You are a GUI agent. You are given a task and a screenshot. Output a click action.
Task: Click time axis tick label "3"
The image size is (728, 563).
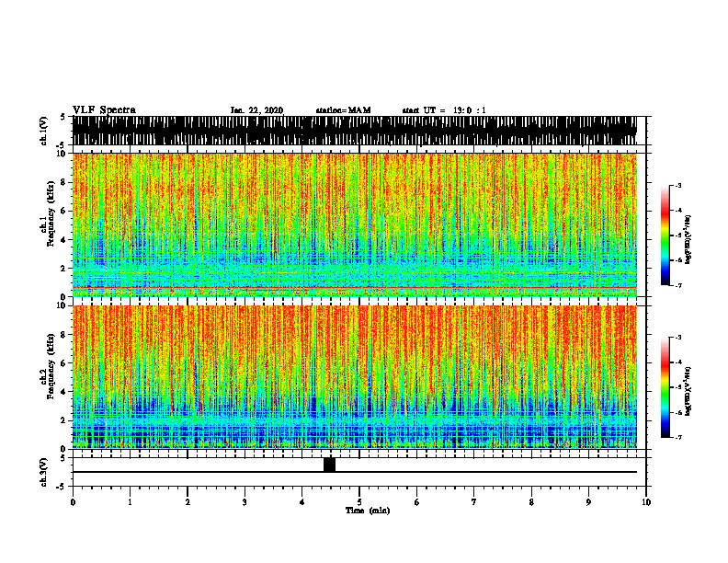point(245,502)
